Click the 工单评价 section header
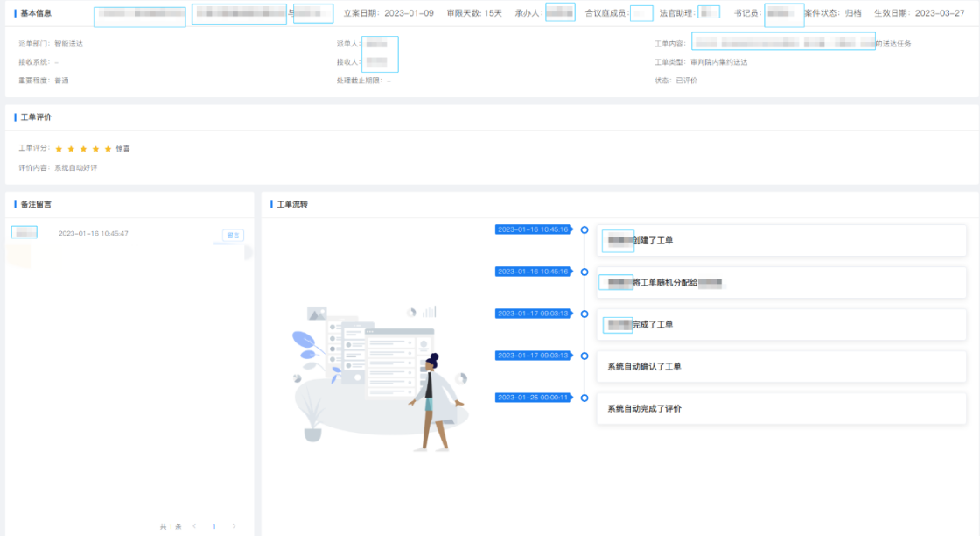The width and height of the screenshot is (980, 536). point(36,116)
